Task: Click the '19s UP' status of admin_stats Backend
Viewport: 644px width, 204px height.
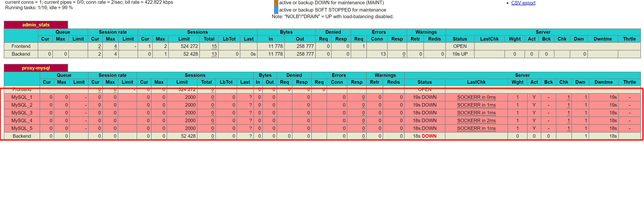Action: tap(460, 54)
